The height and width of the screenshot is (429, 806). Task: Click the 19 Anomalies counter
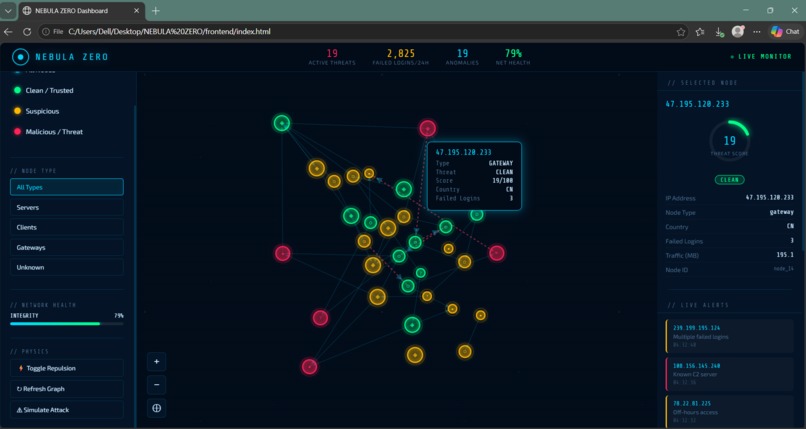point(462,57)
